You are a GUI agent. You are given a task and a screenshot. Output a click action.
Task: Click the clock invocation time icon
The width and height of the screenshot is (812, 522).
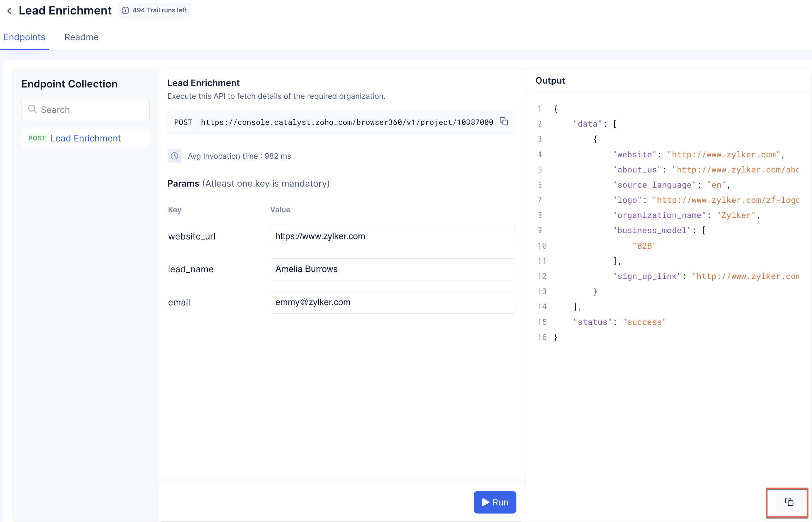pyautogui.click(x=175, y=156)
